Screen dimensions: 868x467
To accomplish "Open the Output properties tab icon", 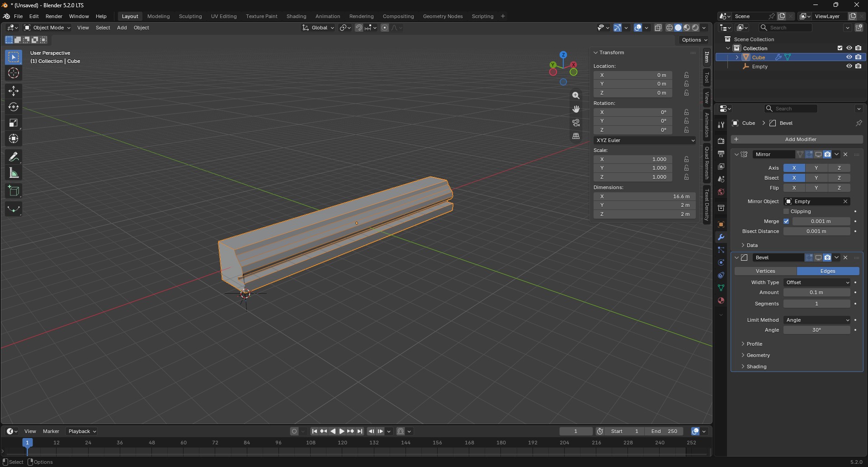I will 721,154.
